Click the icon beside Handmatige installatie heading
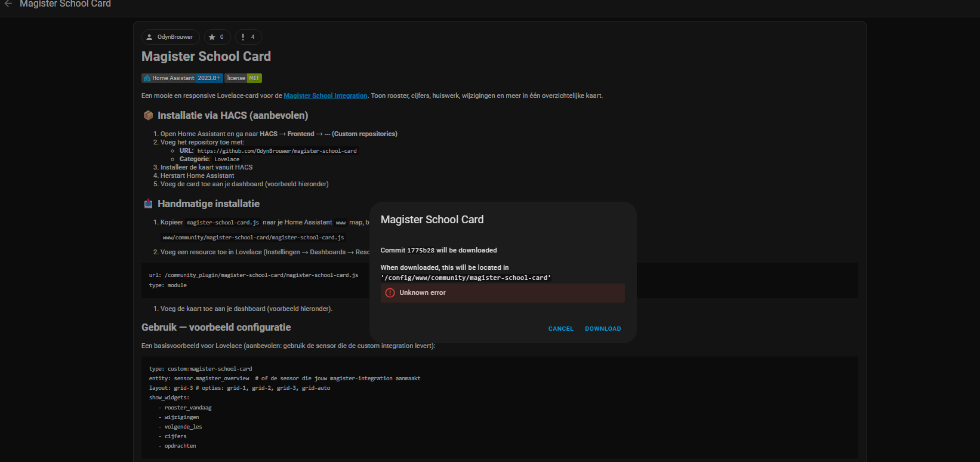This screenshot has width=980, height=462. click(x=148, y=204)
